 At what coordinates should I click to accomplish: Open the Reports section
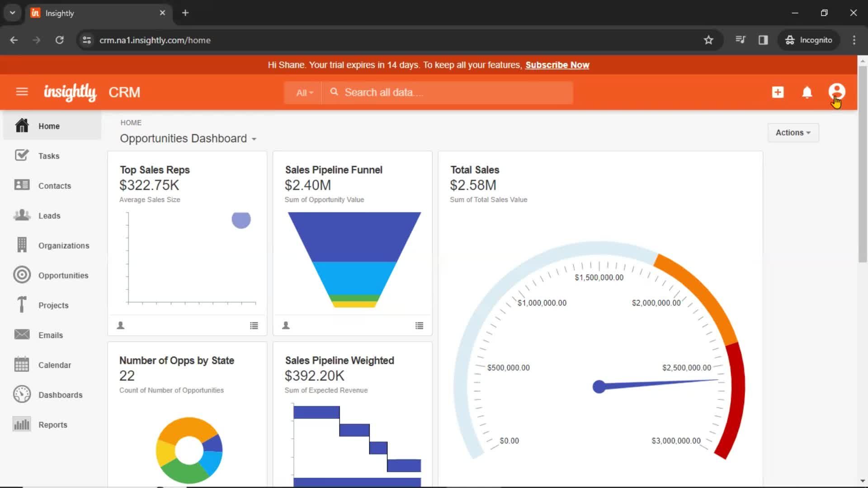coord(52,425)
